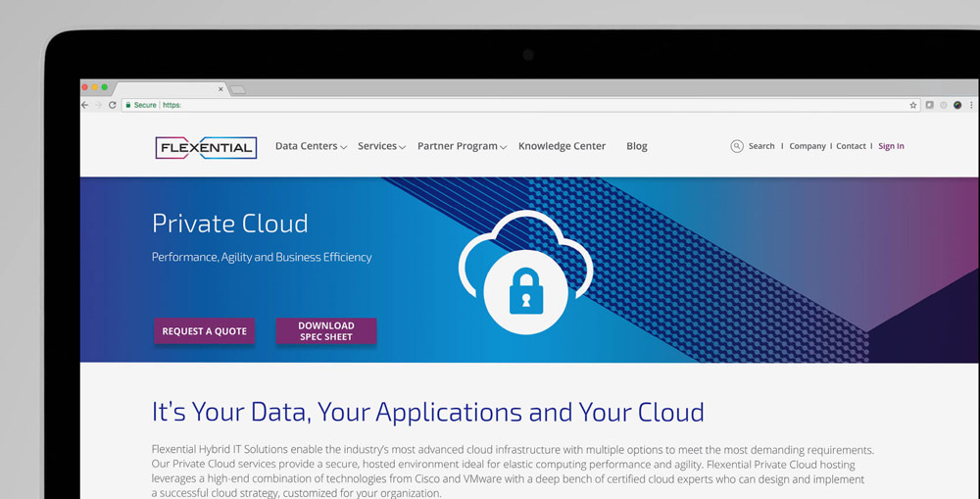Click the Flexential logo
The image size is (980, 499).
[x=206, y=148]
